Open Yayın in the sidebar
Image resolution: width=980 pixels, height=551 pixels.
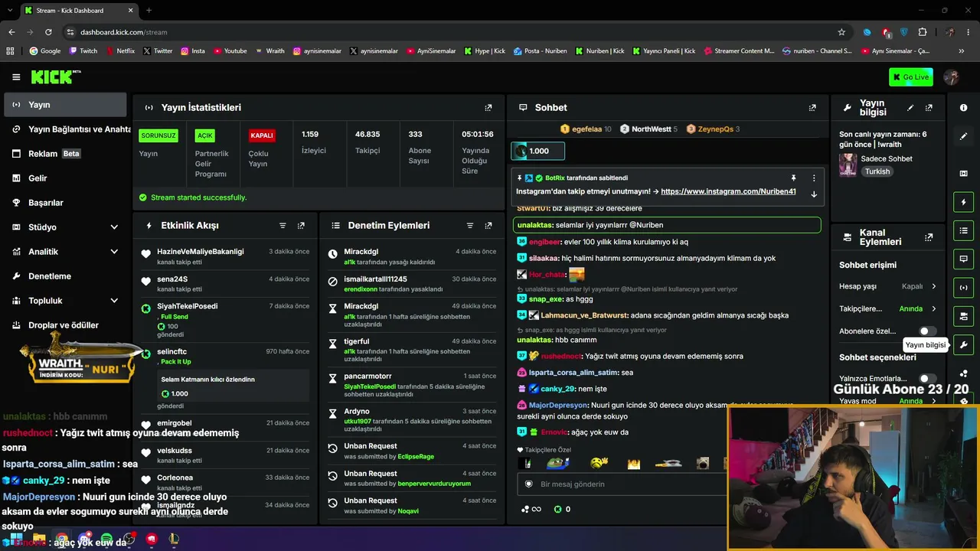coord(65,105)
